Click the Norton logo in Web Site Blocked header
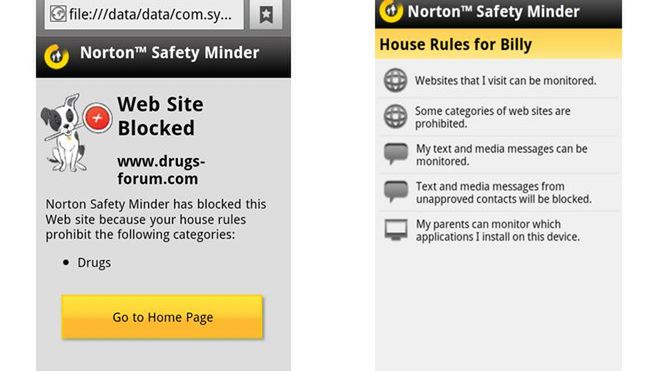This screenshot has width=660, height=371. pyautogui.click(x=56, y=56)
